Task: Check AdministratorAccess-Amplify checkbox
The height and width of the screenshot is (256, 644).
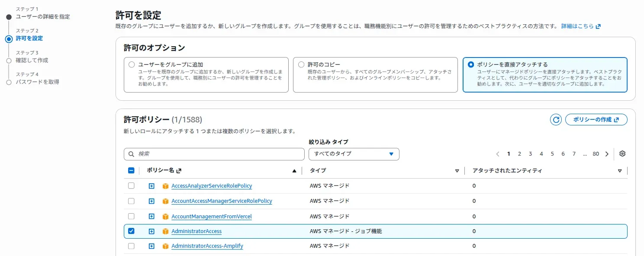Action: [x=131, y=246]
